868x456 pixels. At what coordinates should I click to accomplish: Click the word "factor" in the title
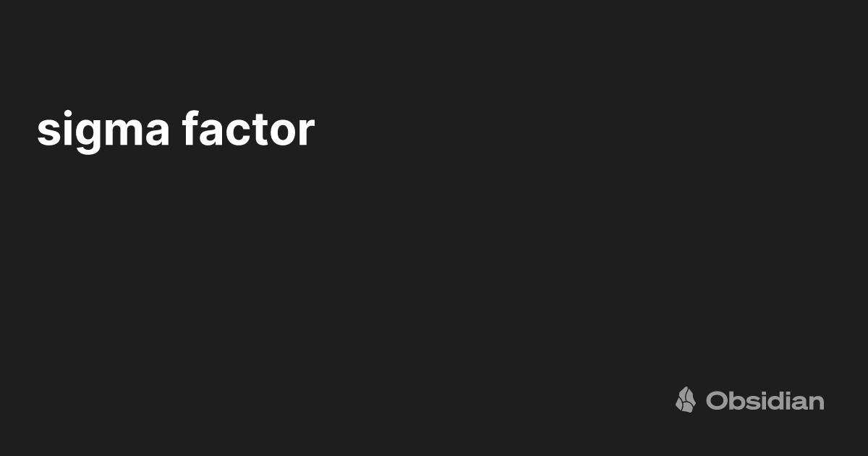tap(248, 131)
